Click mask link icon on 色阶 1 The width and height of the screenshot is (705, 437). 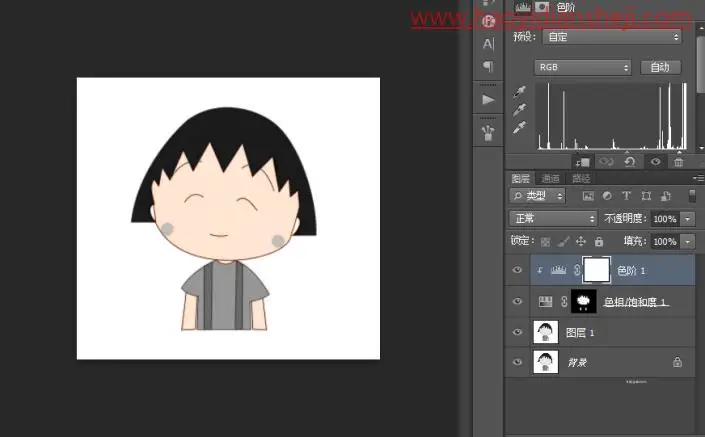[x=577, y=270]
